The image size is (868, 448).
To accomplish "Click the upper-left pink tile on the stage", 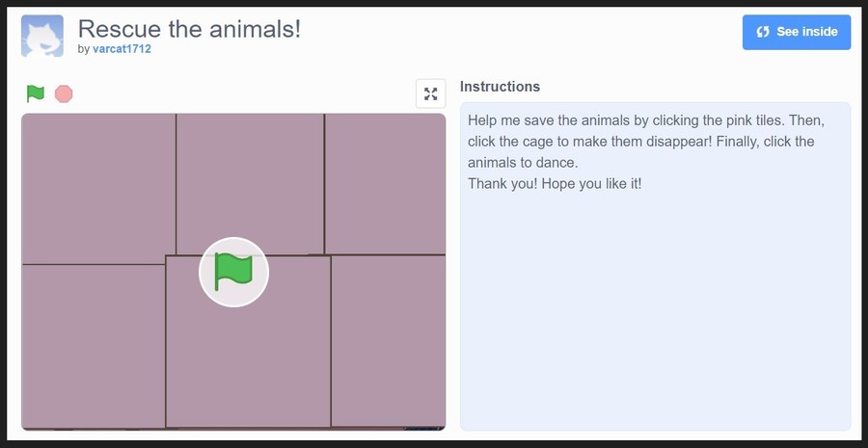I will 98,188.
